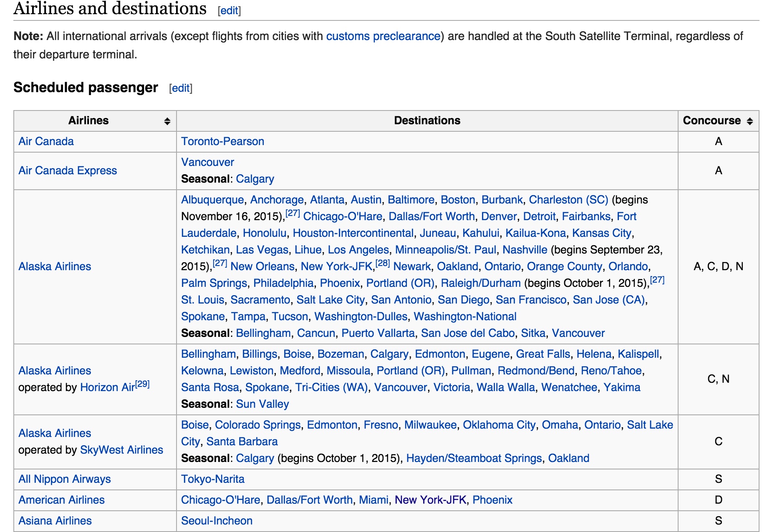The image size is (762, 532).
Task: Open Toronto-Pearson destination link
Action: pyautogui.click(x=222, y=141)
